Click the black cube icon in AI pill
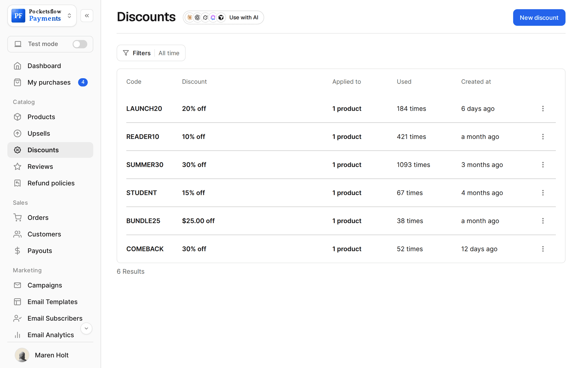Viewport: 588px width, 368px height. pos(221,18)
